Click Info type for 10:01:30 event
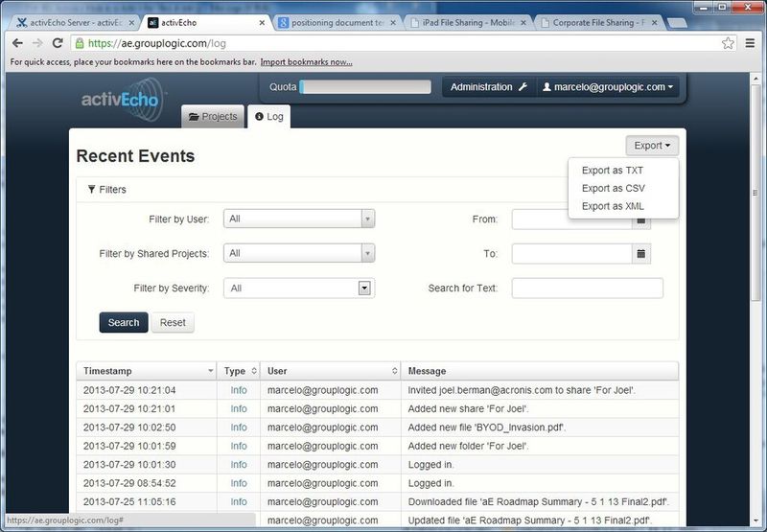 tap(239, 465)
